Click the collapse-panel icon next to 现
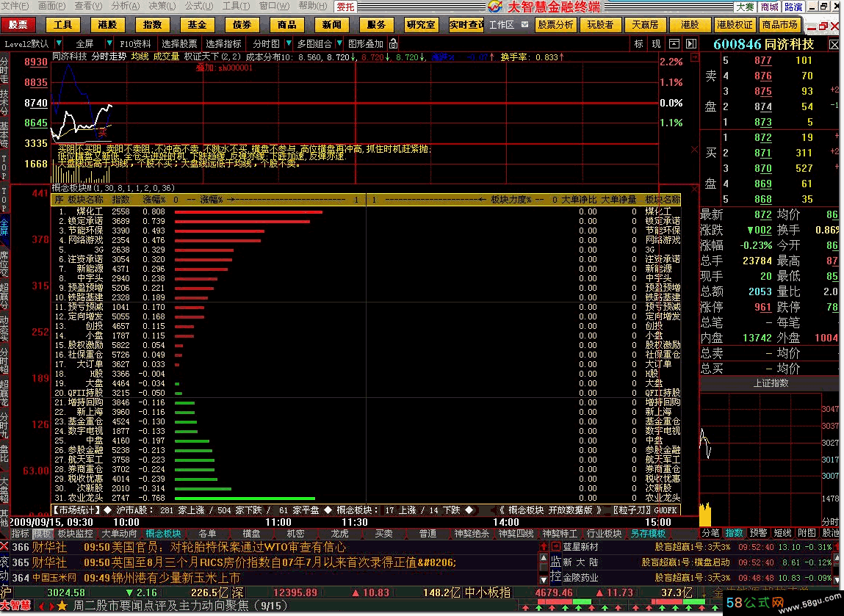 [674, 44]
